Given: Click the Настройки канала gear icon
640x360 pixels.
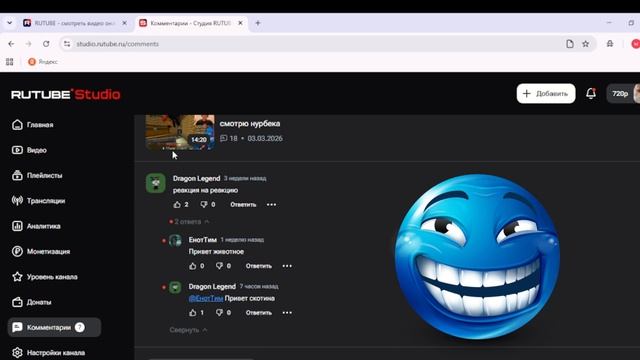Looking at the screenshot, I should coord(17,352).
